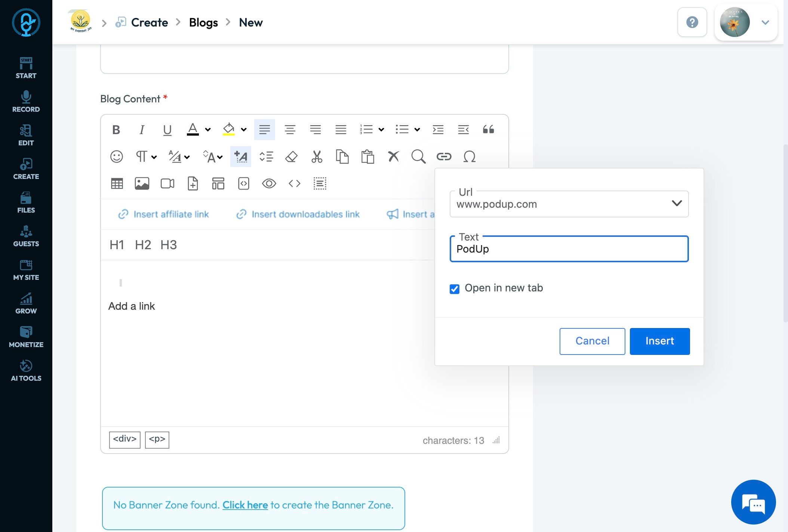Click the blockquote quotation mark icon

(x=488, y=130)
